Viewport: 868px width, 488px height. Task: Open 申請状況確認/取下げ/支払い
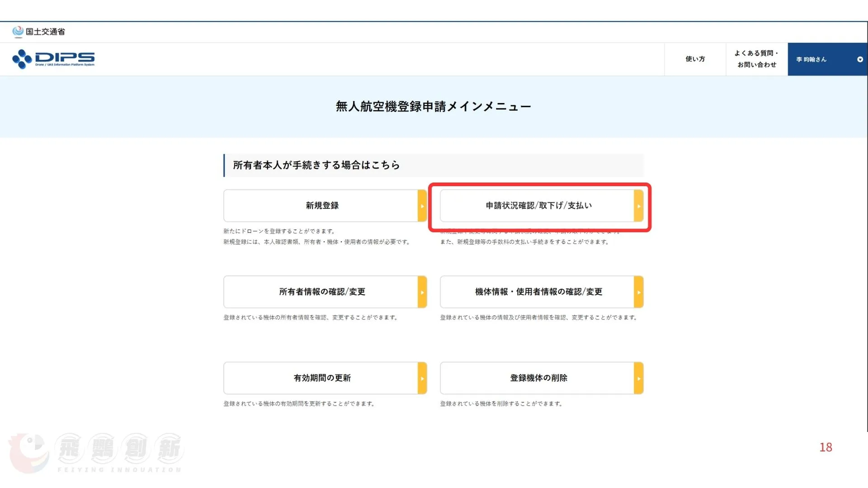click(538, 206)
